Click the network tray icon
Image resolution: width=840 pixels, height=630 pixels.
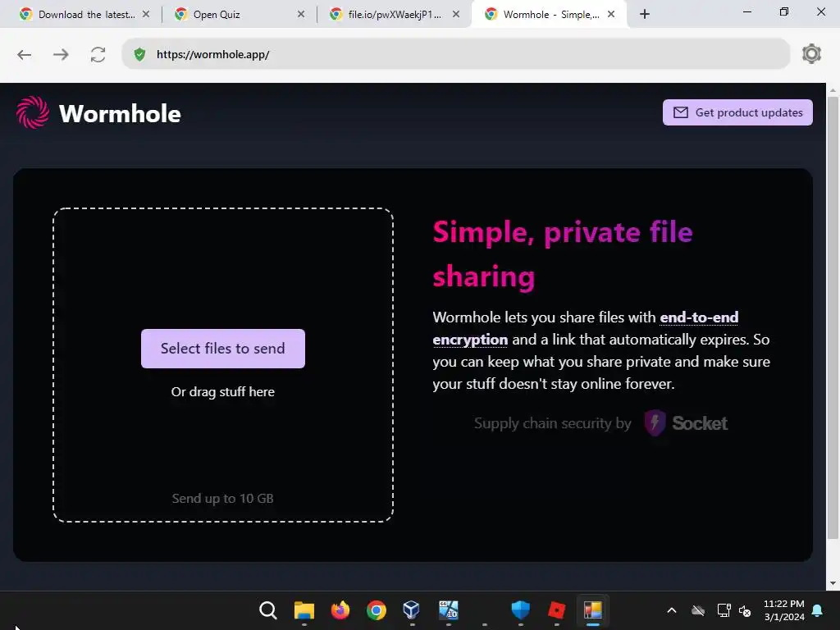(724, 610)
